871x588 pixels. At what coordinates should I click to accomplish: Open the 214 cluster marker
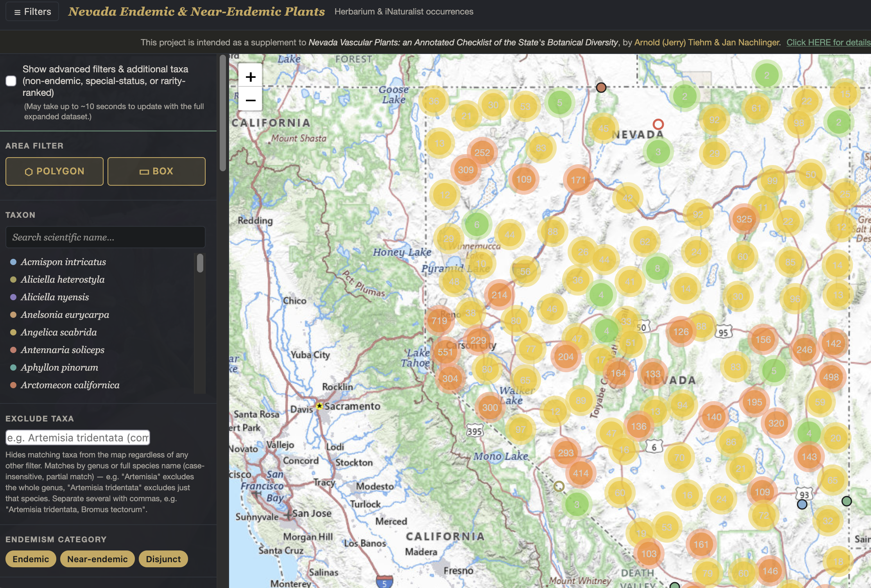[499, 295]
